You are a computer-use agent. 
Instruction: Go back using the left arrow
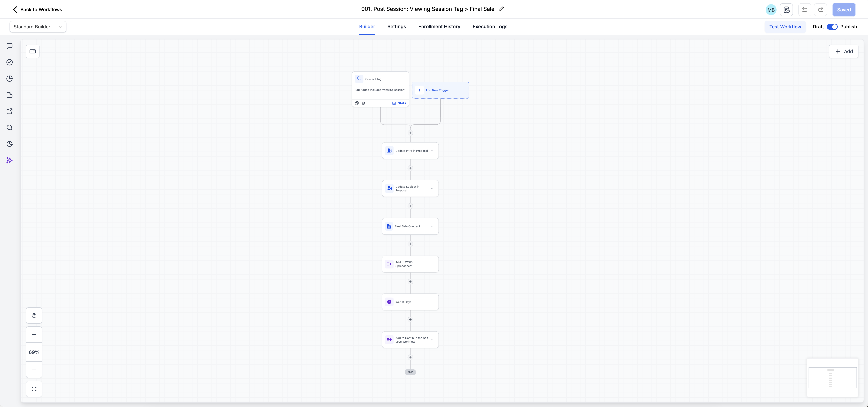point(15,9)
